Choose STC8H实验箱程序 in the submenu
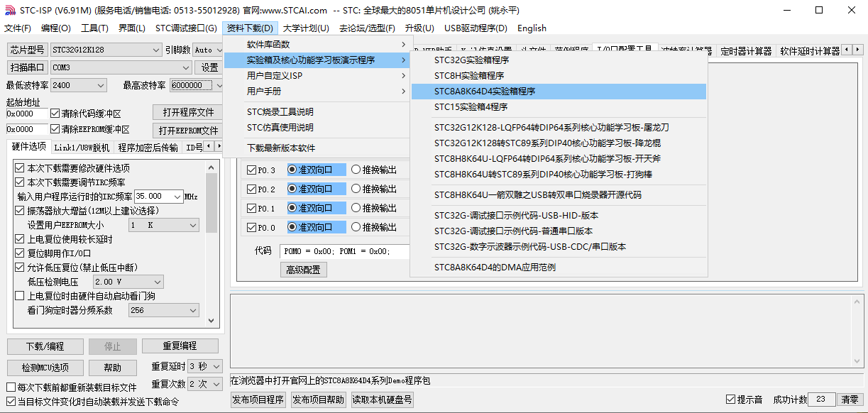 point(559,76)
